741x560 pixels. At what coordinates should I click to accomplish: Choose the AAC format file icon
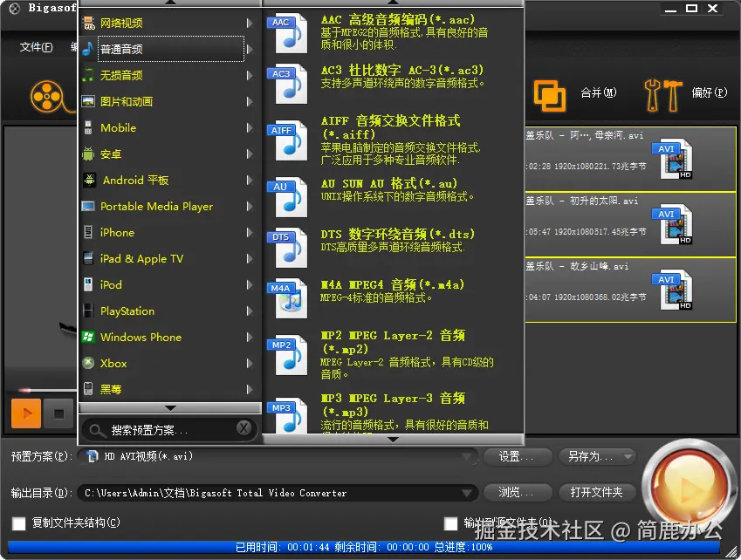288,32
